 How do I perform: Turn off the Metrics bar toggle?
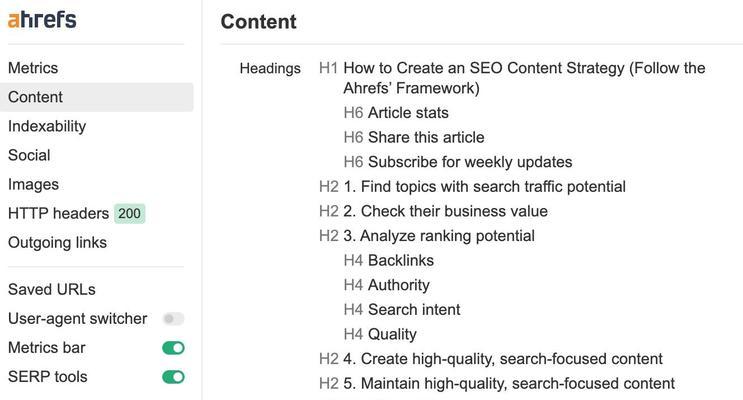coord(173,348)
